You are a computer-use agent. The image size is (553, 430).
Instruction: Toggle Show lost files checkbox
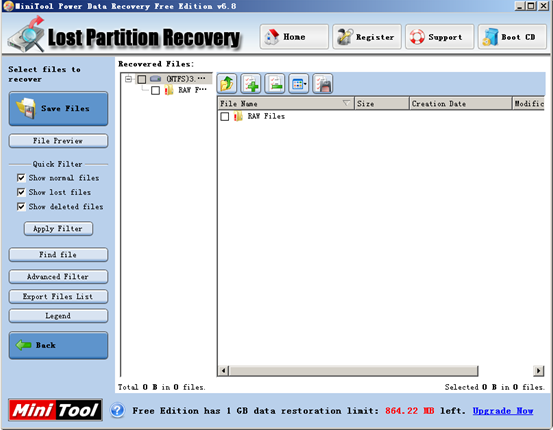(21, 192)
